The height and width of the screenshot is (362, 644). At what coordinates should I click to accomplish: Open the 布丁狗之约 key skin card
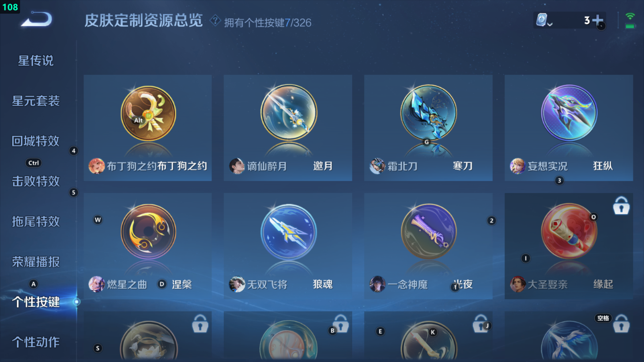[148, 128]
